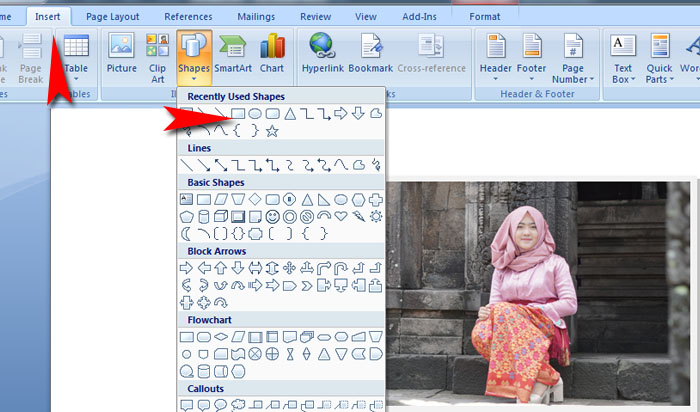The image size is (700, 412).
Task: Add a Hyperlink
Action: [x=322, y=54]
